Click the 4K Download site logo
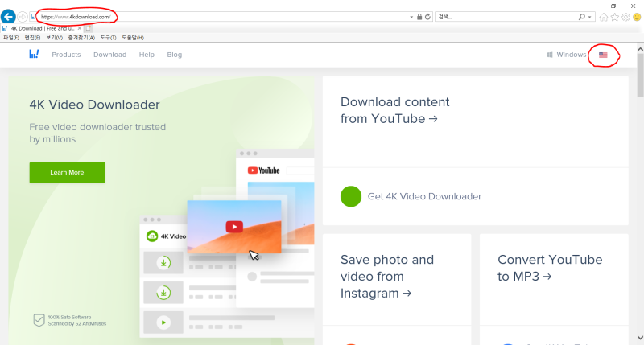 click(x=34, y=54)
